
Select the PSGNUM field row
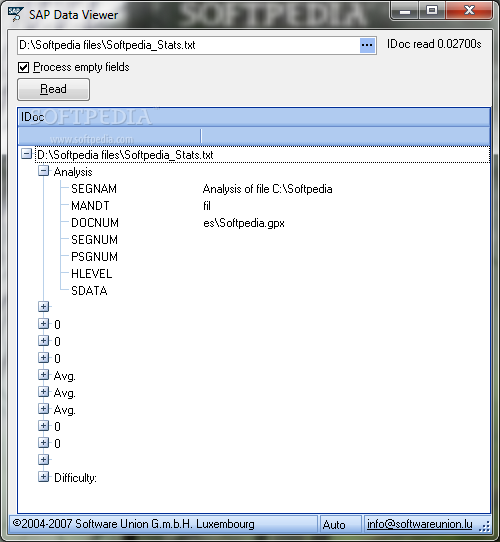tap(94, 256)
